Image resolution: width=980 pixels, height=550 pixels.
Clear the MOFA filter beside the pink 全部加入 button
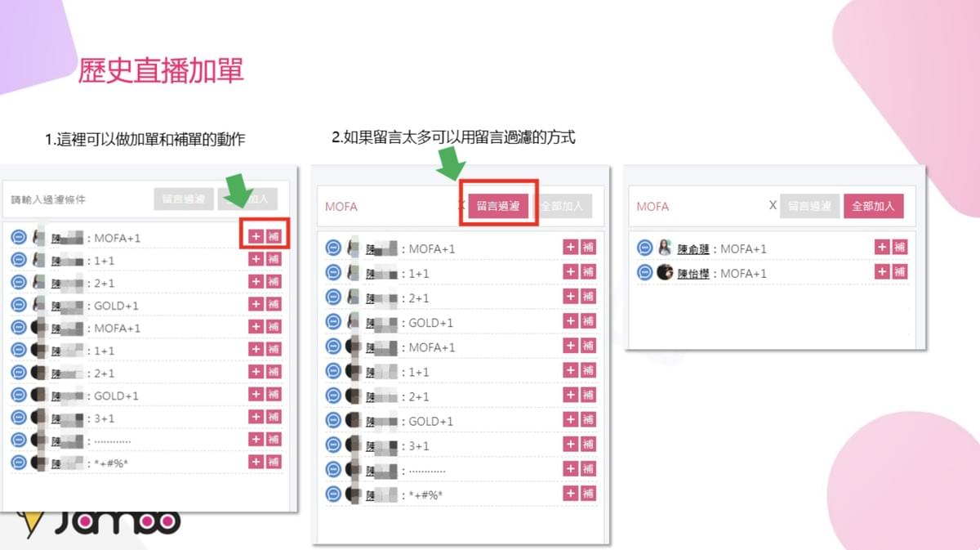[x=773, y=205]
